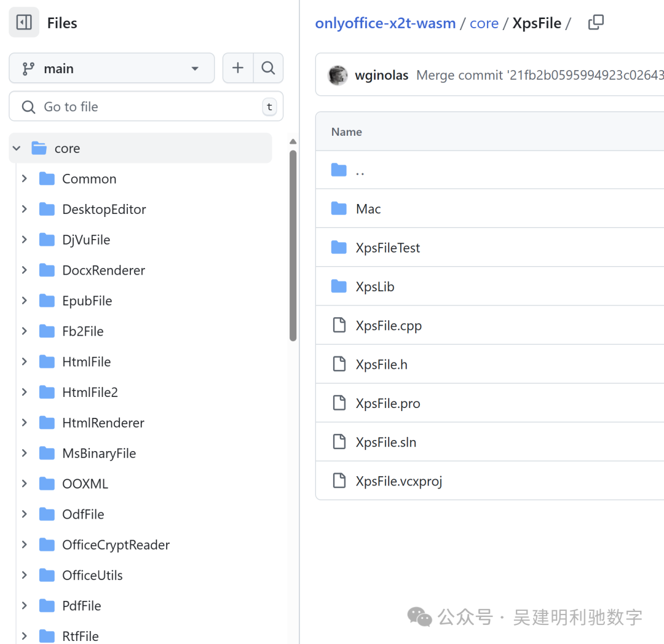Collapse the core folder chevron

pyautogui.click(x=16, y=147)
